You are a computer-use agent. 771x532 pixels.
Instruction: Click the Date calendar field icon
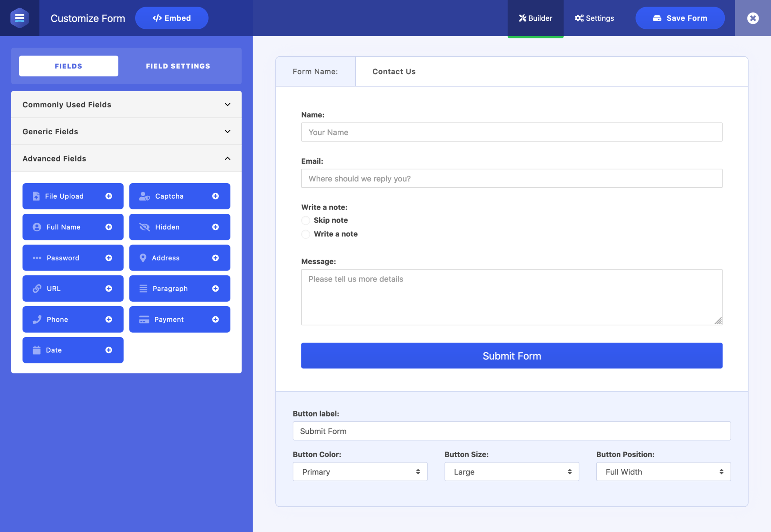coord(36,350)
